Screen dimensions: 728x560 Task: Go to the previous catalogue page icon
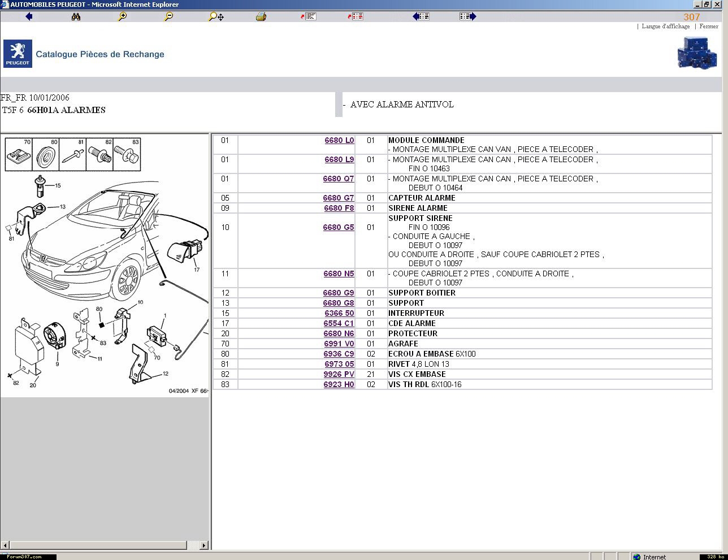(x=421, y=16)
